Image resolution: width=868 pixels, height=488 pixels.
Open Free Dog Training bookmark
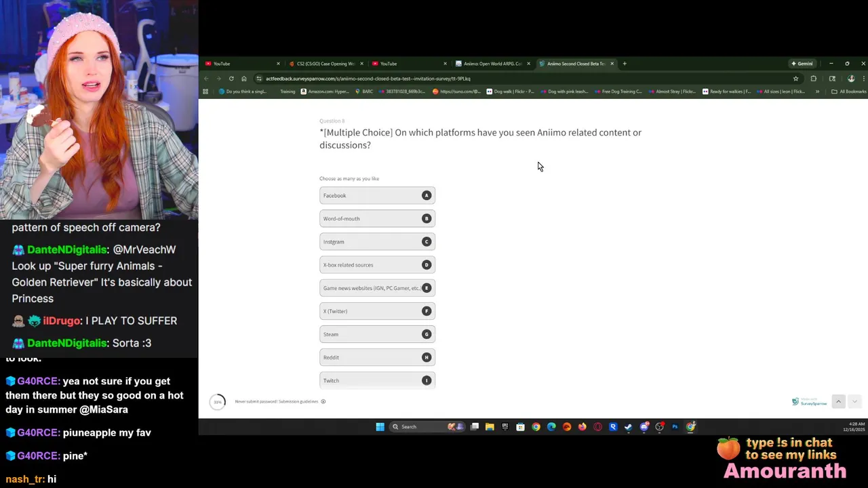tap(618, 91)
